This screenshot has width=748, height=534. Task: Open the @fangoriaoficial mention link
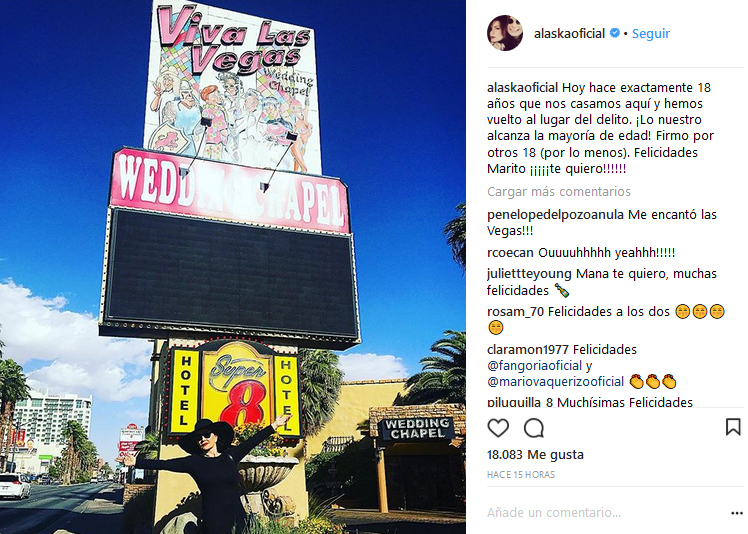534,366
